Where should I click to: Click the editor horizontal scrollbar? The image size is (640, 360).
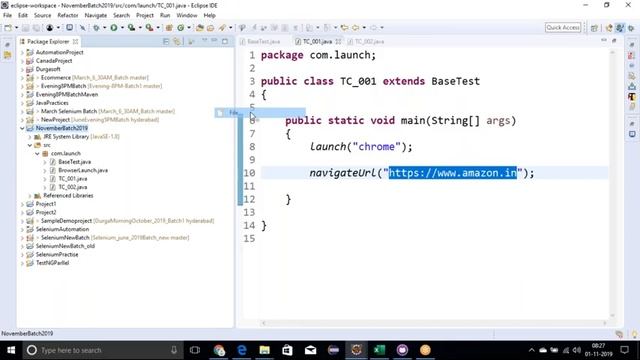click(434, 323)
